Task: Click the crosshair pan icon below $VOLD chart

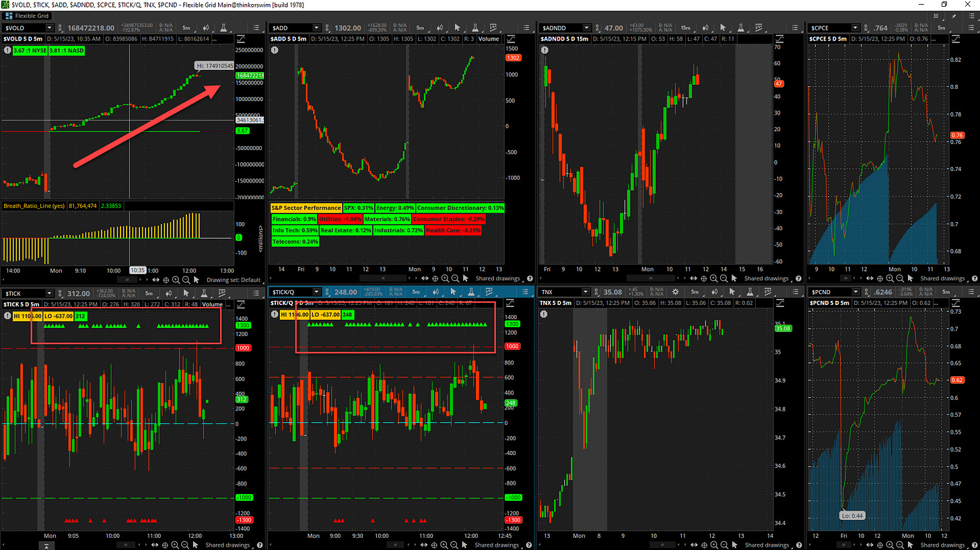Action: click(166, 279)
